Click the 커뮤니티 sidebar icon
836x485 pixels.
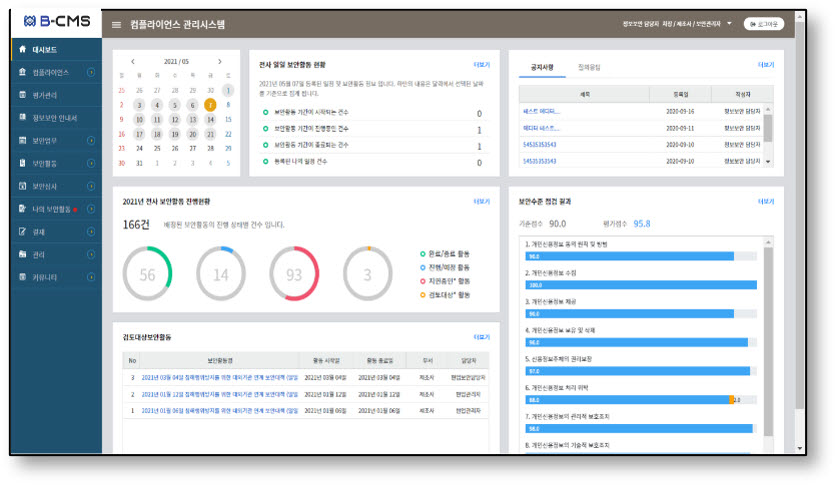(x=22, y=277)
